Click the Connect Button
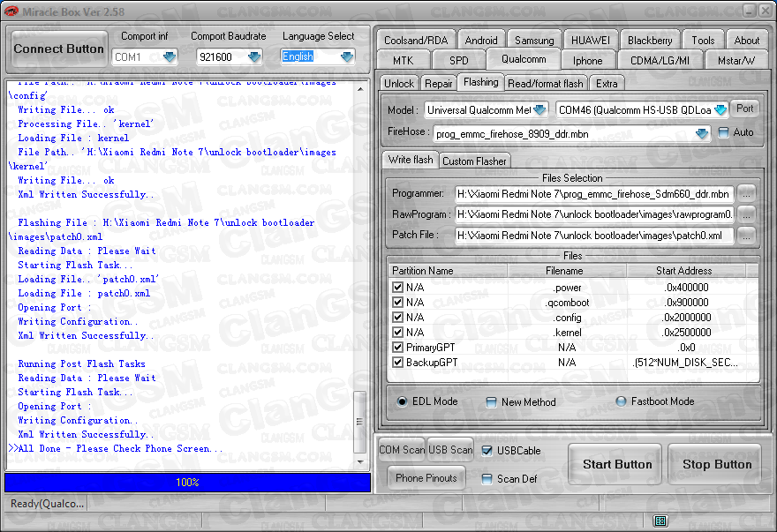The image size is (777, 532). point(59,49)
